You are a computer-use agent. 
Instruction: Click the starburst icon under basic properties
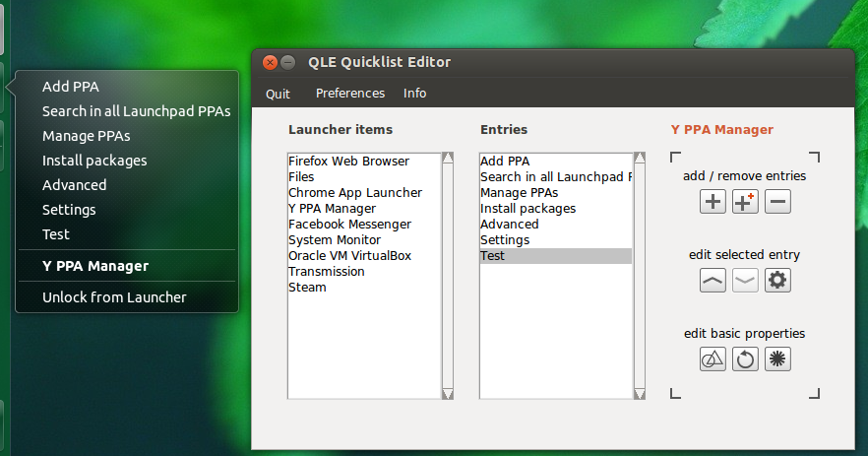777,359
